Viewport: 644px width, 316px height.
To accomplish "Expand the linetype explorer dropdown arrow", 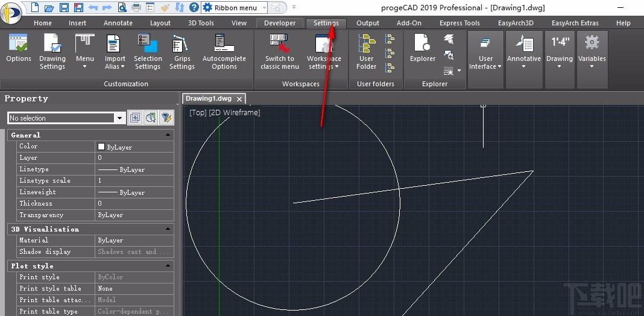I will pos(459,71).
